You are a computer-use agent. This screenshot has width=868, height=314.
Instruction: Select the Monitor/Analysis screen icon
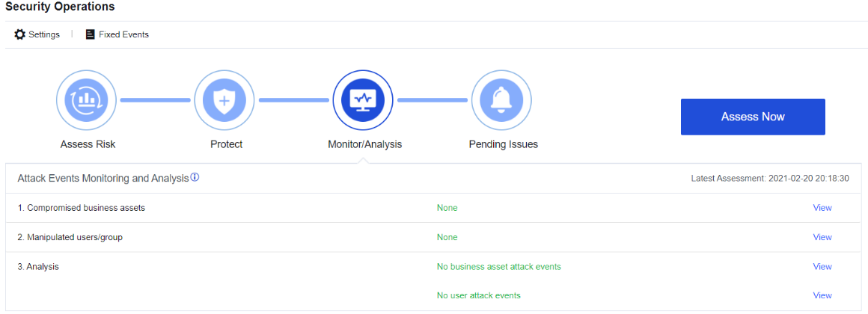[x=363, y=100]
